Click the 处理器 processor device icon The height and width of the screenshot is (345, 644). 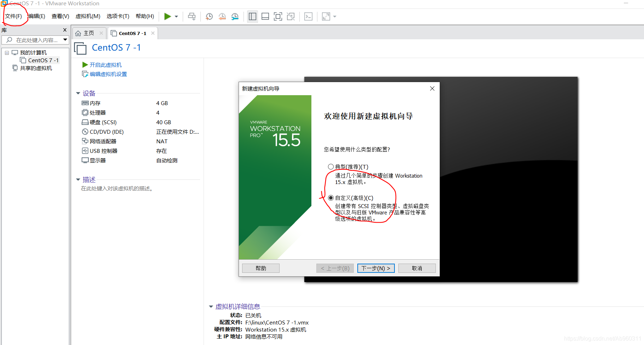[x=85, y=113]
